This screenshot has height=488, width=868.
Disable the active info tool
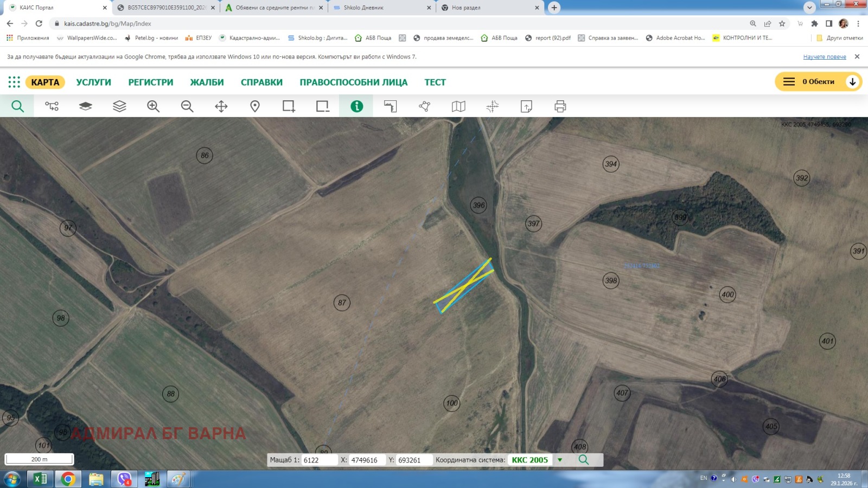(356, 106)
